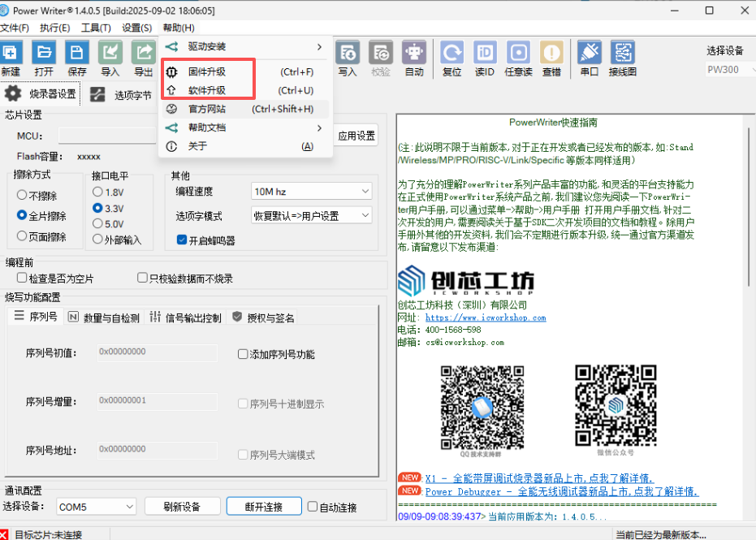Enable the 自动连接 checkbox

tap(313, 506)
